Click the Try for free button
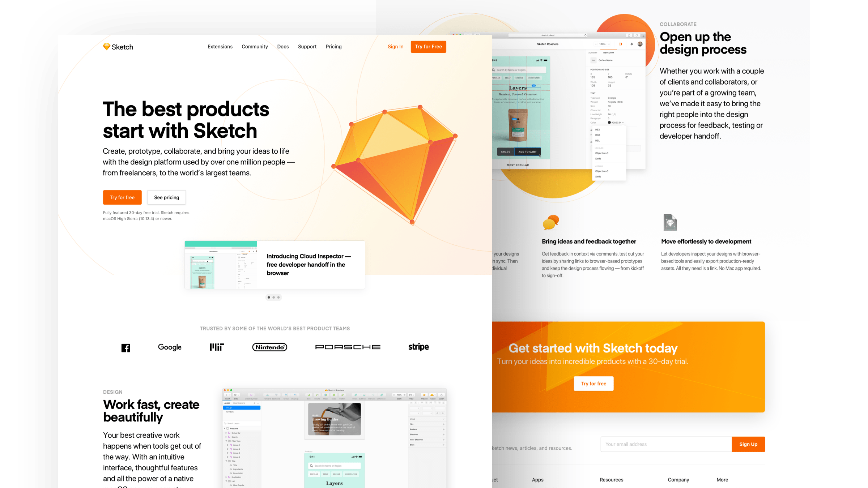 pyautogui.click(x=121, y=197)
